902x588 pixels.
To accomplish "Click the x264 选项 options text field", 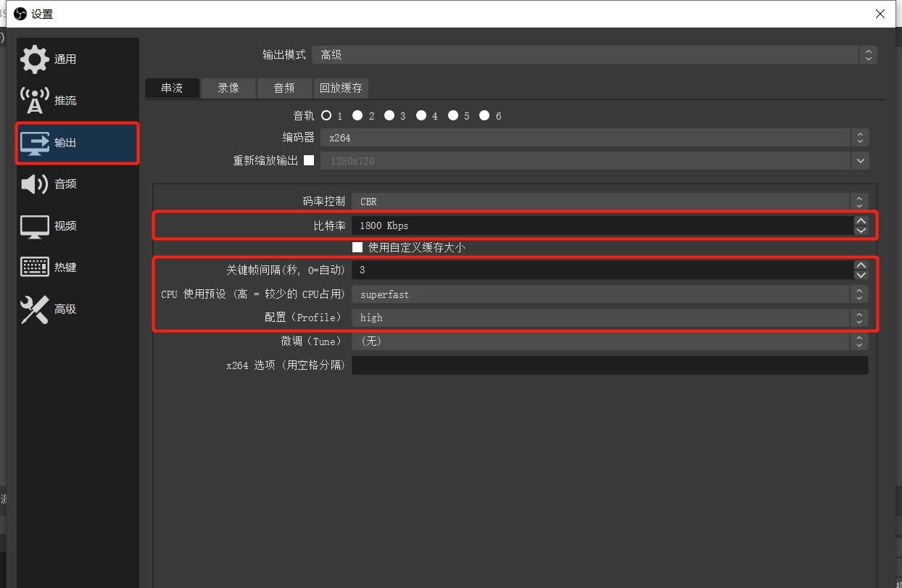I will pos(610,365).
